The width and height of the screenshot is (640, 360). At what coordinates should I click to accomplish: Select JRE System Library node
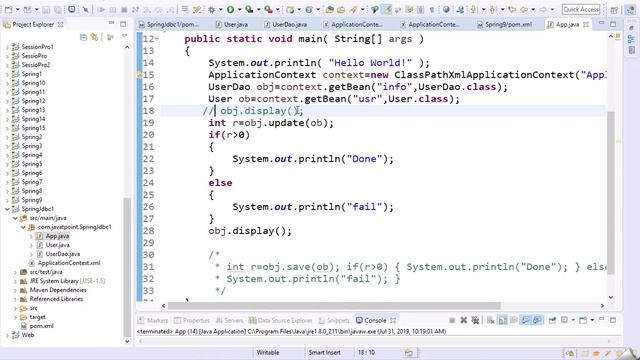63,281
